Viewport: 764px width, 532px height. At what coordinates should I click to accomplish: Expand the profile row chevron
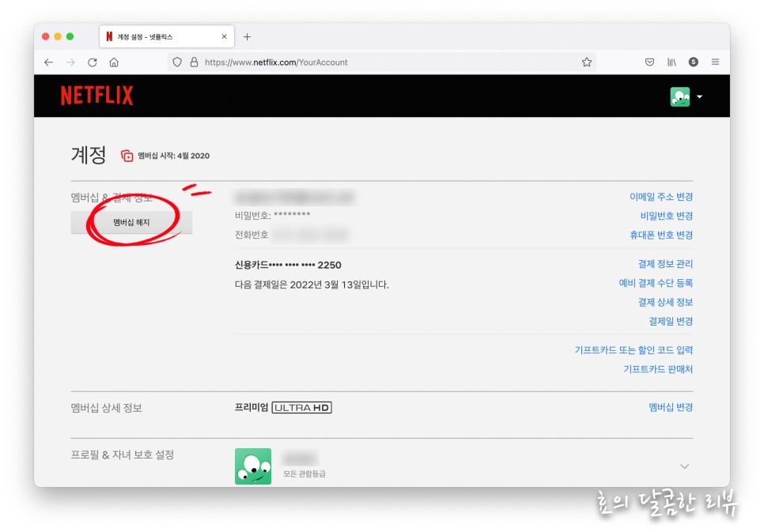(685, 466)
